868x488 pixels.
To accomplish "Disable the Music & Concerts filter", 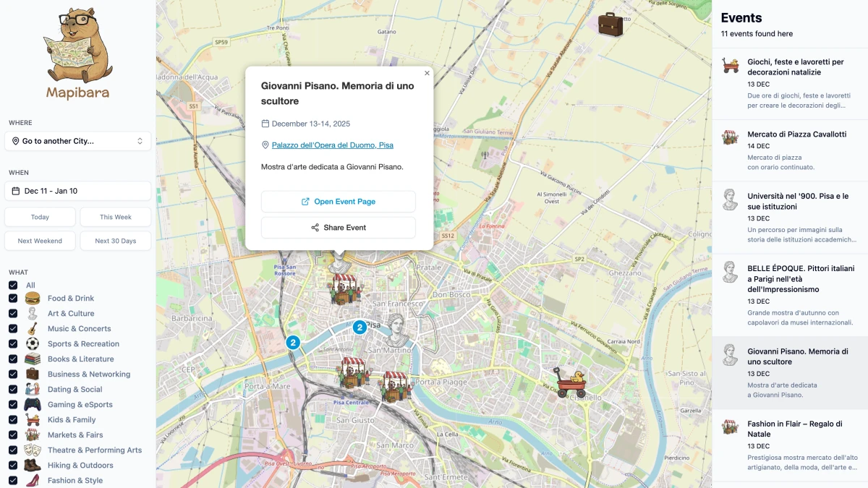I will (x=13, y=329).
